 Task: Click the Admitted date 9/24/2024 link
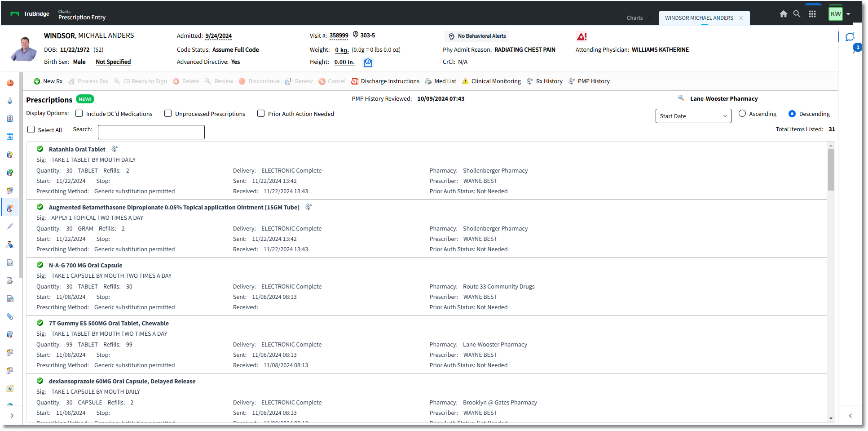point(219,36)
